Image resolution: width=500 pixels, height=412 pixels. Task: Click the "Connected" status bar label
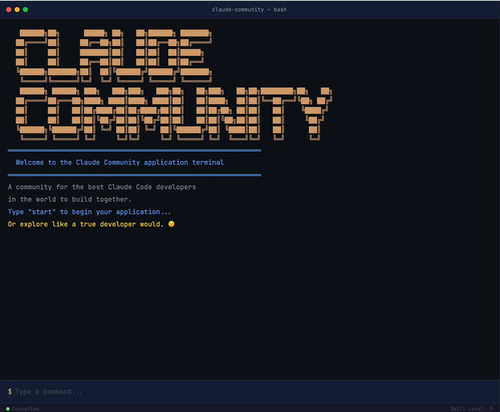point(25,409)
